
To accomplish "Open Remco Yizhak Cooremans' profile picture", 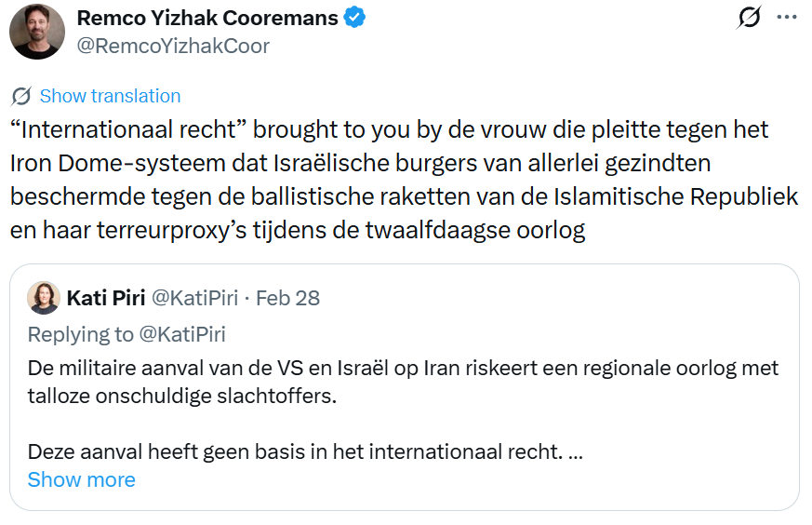I will (37, 32).
